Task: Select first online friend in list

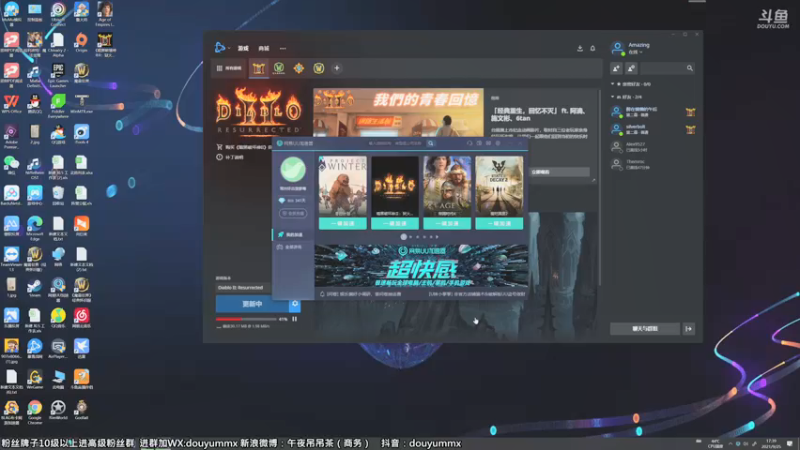Action: 653,112
